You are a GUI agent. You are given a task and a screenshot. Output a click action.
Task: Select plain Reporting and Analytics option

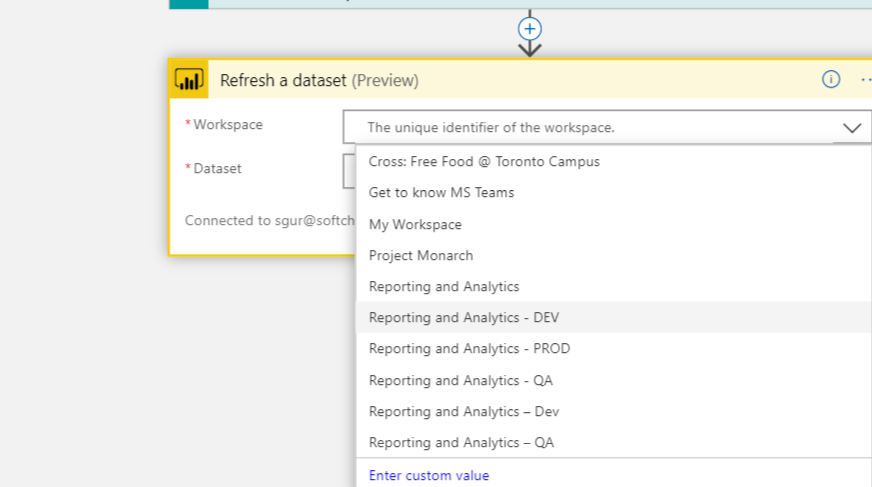click(444, 286)
